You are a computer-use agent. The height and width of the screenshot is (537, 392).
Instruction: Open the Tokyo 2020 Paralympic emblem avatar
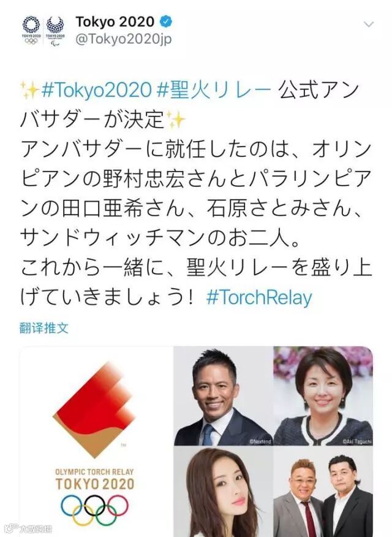[x=55, y=31]
